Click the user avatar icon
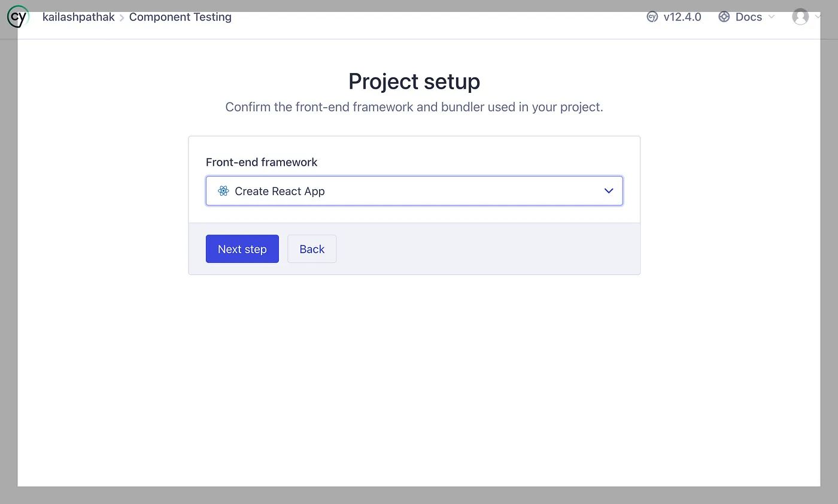838x504 pixels. [800, 17]
